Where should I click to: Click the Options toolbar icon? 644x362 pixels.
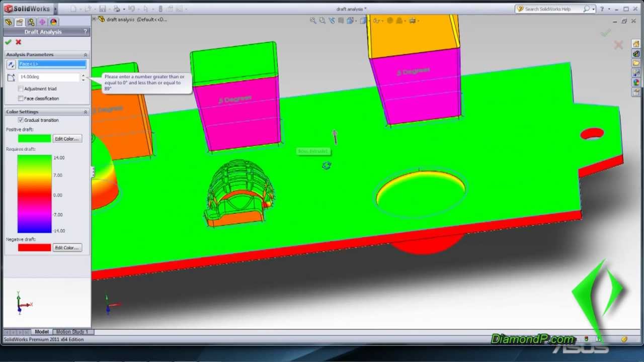pos(179,9)
